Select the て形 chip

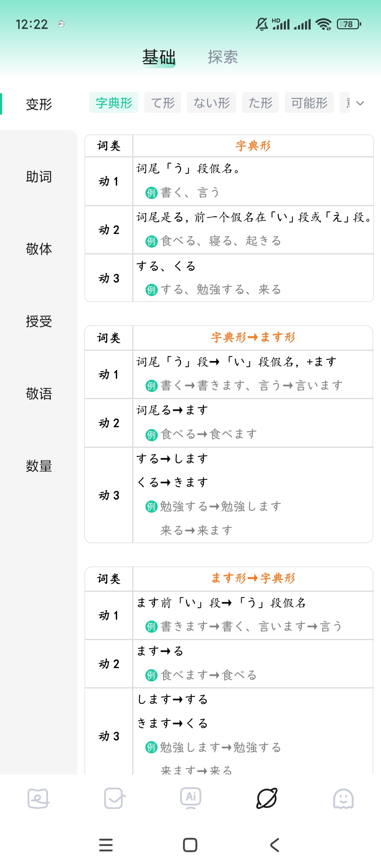163,103
